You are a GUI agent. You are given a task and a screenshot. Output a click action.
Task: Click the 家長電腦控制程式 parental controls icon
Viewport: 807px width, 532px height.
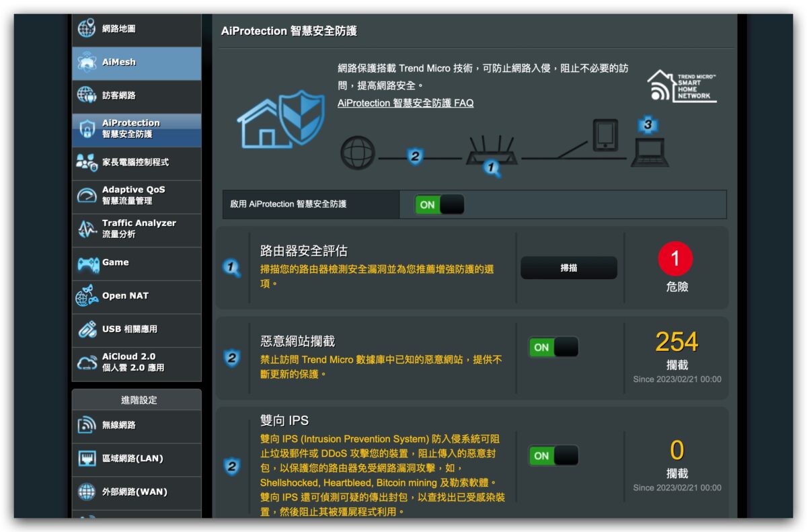point(87,162)
